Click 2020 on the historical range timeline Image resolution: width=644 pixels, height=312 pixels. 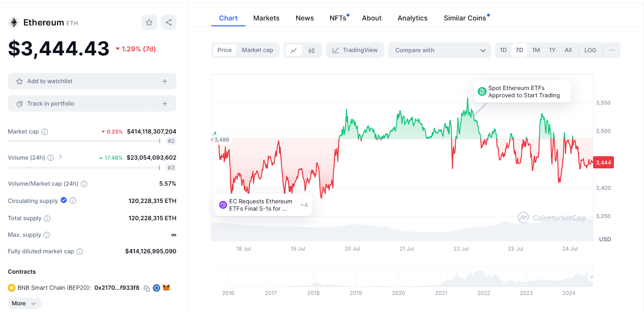(398, 293)
